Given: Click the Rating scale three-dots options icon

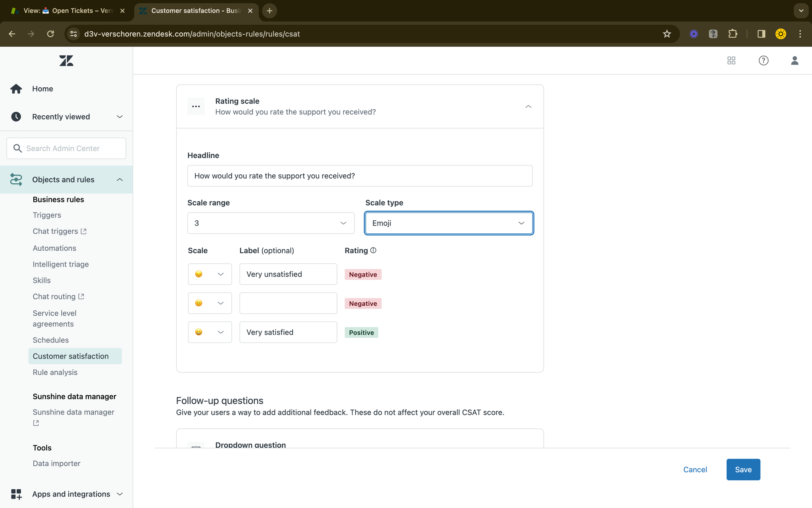Looking at the screenshot, I should 196,106.
